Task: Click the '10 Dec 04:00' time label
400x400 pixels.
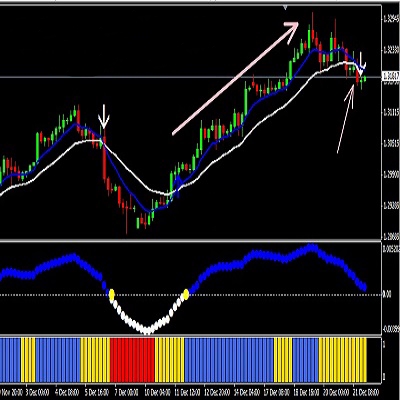Action: pos(157,391)
